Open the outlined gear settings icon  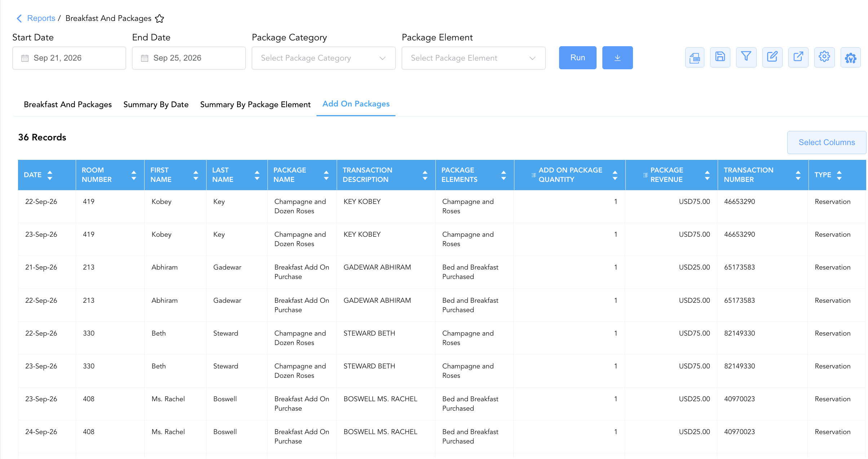click(824, 57)
